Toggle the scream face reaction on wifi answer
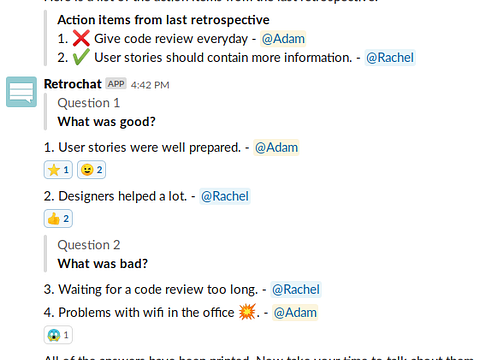 point(58,335)
